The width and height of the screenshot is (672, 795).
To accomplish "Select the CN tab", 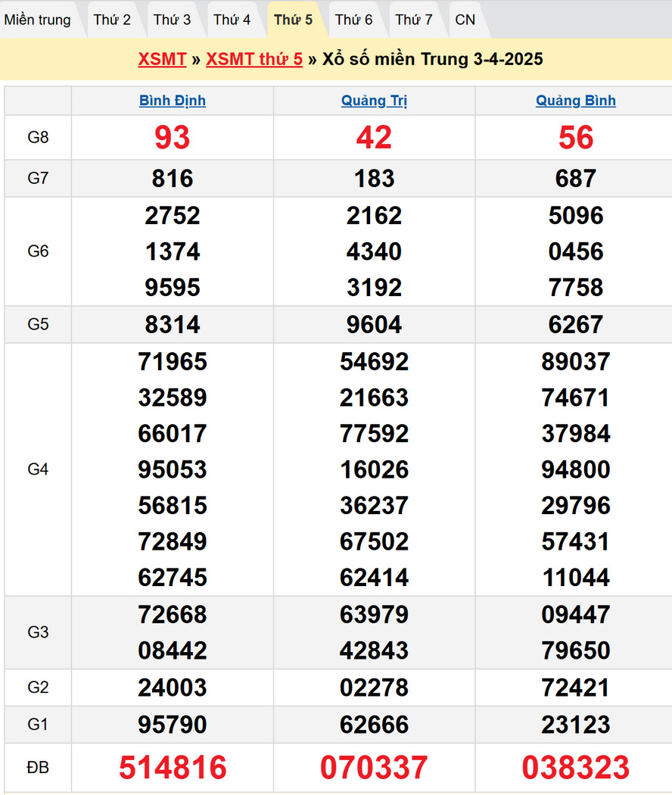I will tap(465, 20).
